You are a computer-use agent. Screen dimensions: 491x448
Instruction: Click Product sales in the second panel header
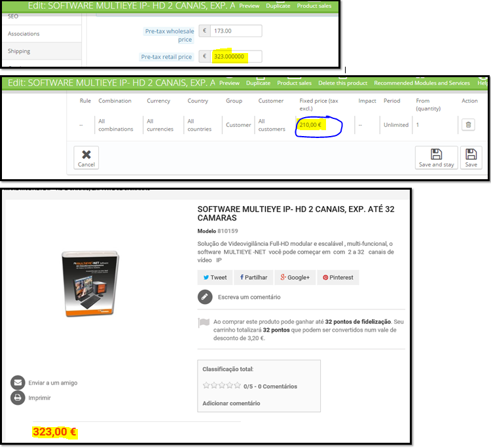pyautogui.click(x=294, y=83)
